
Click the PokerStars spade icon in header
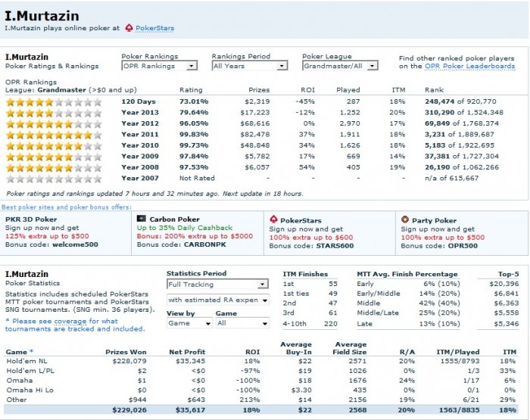click(129, 28)
